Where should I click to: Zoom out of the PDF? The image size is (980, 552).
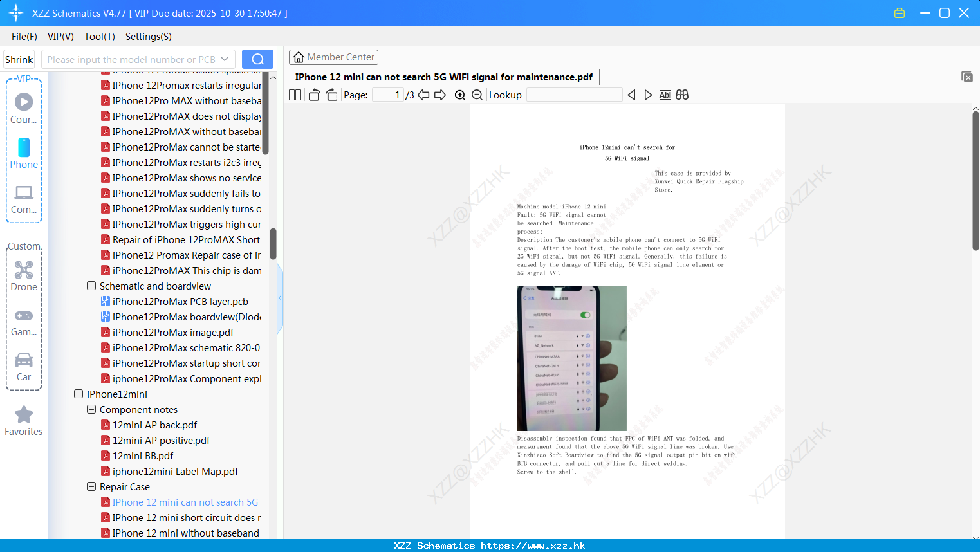click(477, 95)
